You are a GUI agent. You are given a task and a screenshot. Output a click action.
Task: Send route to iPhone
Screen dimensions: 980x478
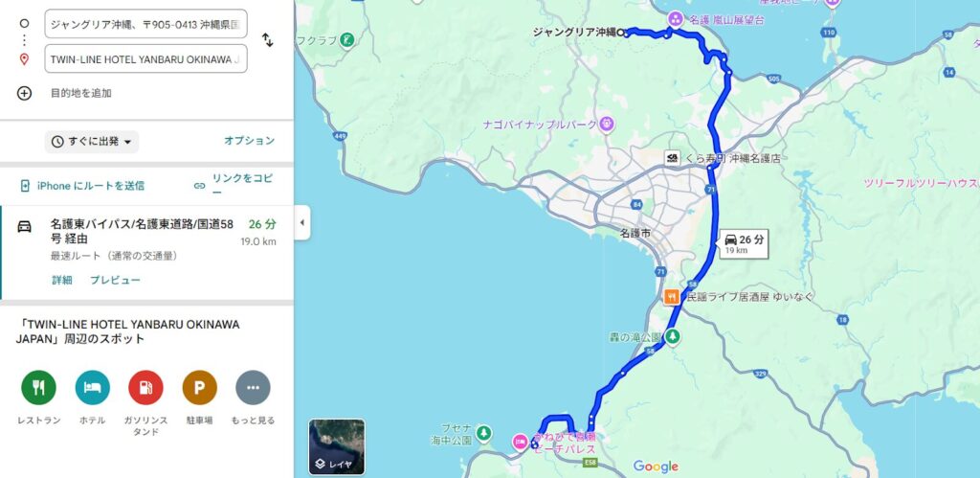click(82, 186)
